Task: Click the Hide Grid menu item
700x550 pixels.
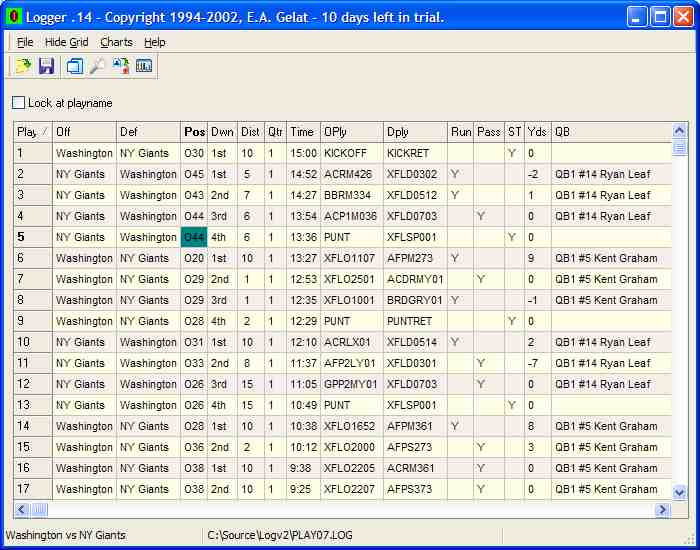Action: (67, 42)
